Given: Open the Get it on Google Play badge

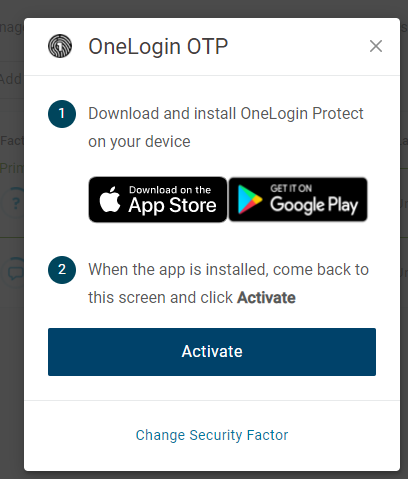Looking at the screenshot, I should click(298, 199).
